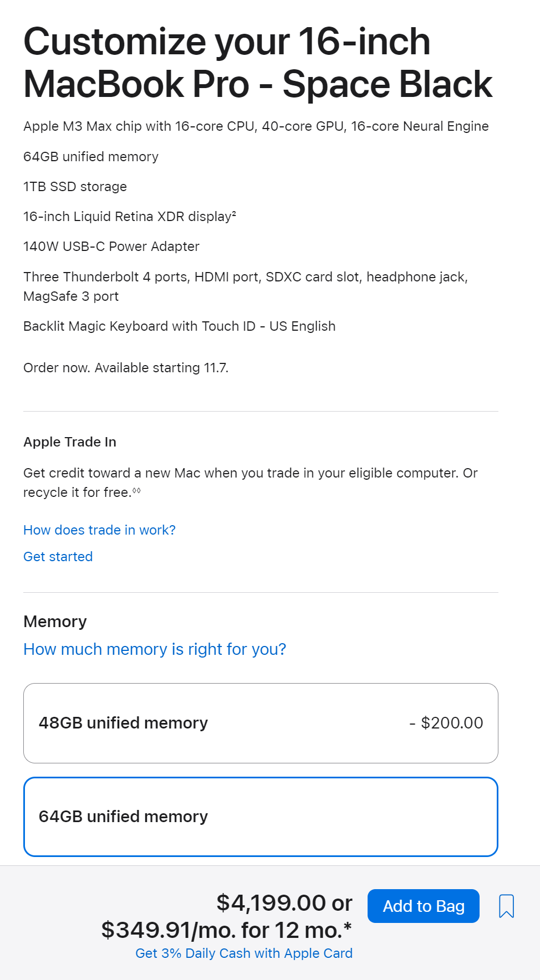Open Get 3% Daily Cash with Apple Card

(244, 953)
